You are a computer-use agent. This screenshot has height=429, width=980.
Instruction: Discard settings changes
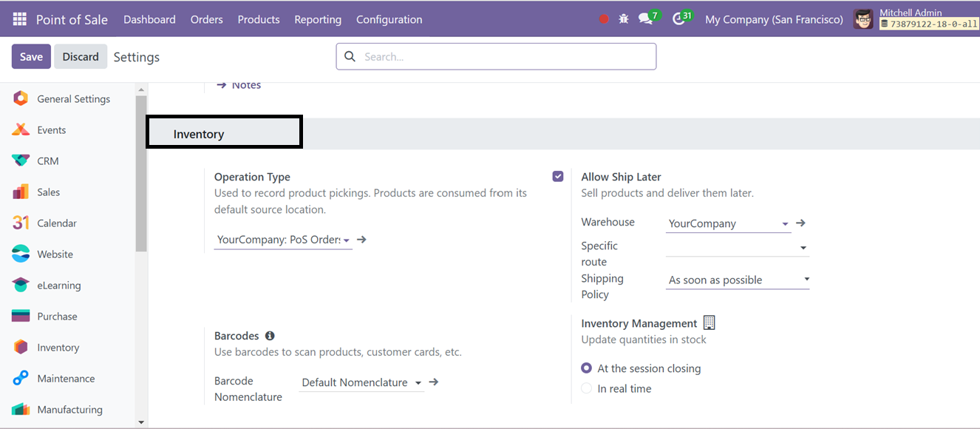81,56
